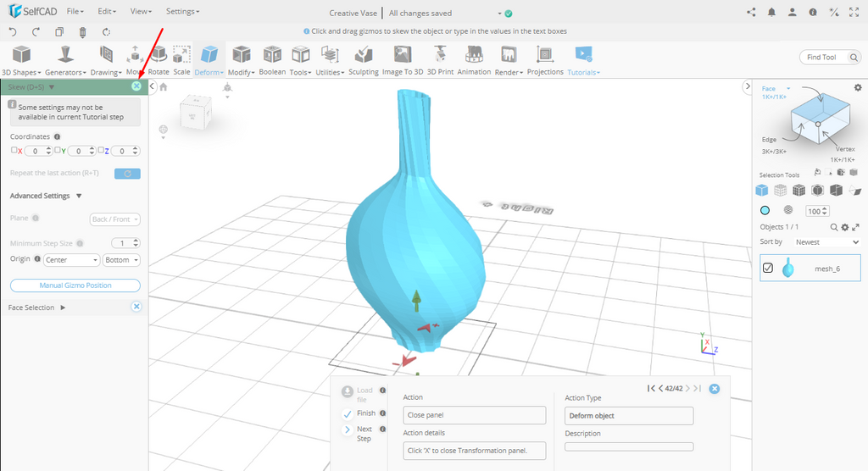Enable the X coordinate checkbox
The width and height of the screenshot is (868, 471).
[14, 151]
